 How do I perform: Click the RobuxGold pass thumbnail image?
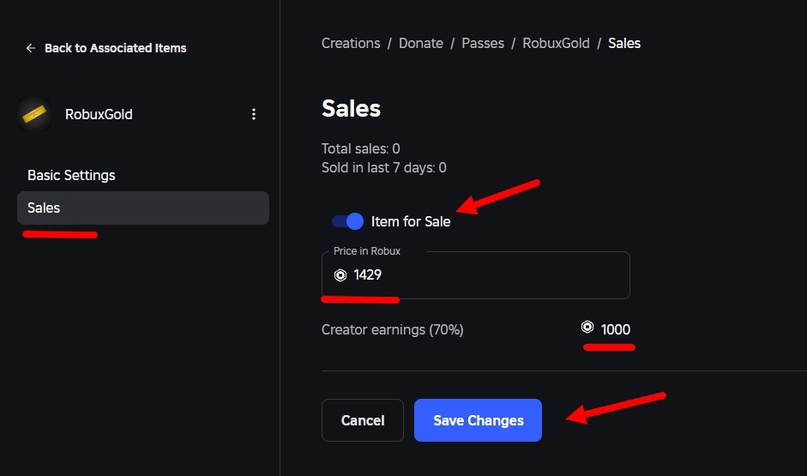36,114
